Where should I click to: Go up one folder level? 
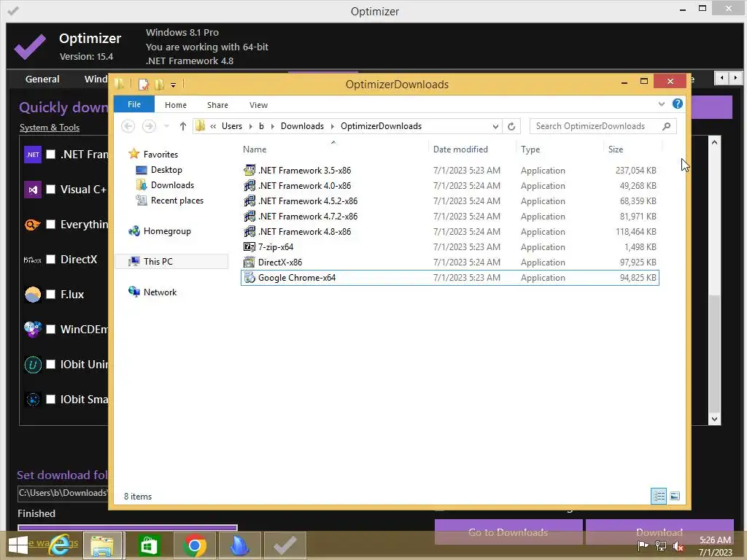point(183,126)
